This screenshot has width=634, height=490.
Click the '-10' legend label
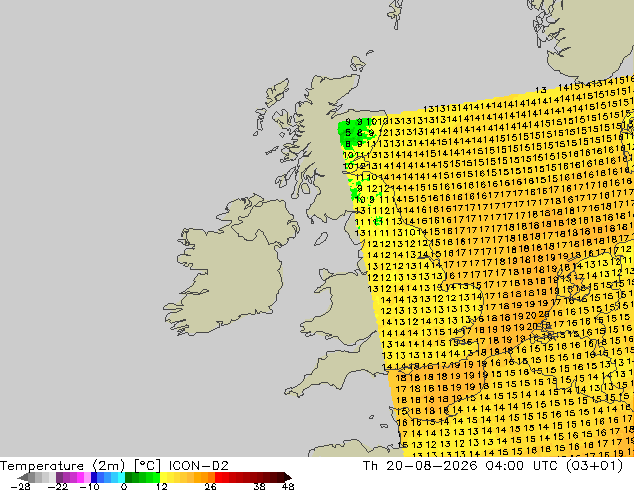point(89,486)
